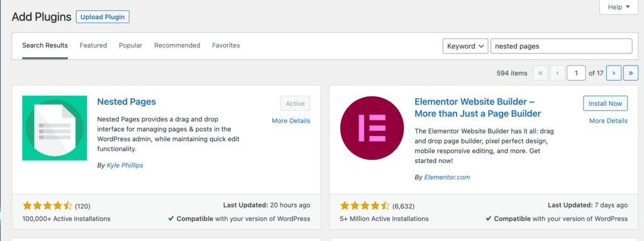
Task: Install the Elementor Website Builder plugin
Action: 606,104
